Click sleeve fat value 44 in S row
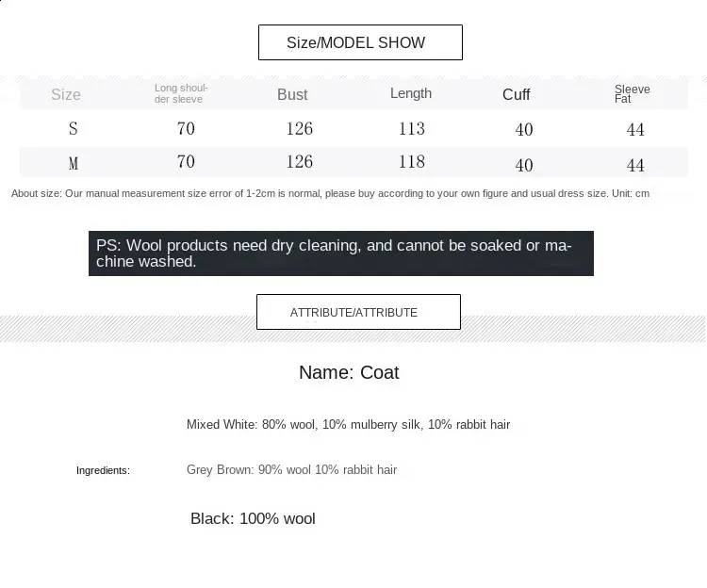Viewport: 707px width, 588px height. pos(635,130)
